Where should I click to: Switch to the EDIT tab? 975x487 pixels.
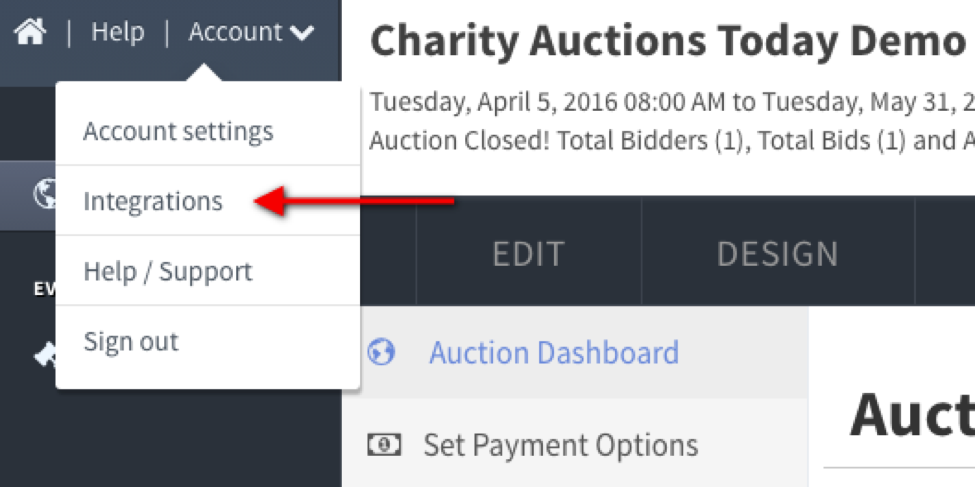[x=529, y=253]
